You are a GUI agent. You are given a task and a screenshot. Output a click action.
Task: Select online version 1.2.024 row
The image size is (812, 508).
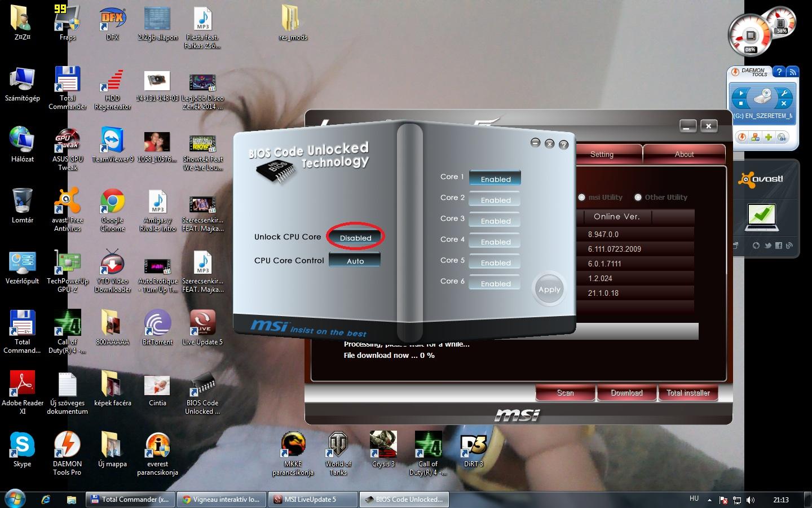[x=635, y=278]
